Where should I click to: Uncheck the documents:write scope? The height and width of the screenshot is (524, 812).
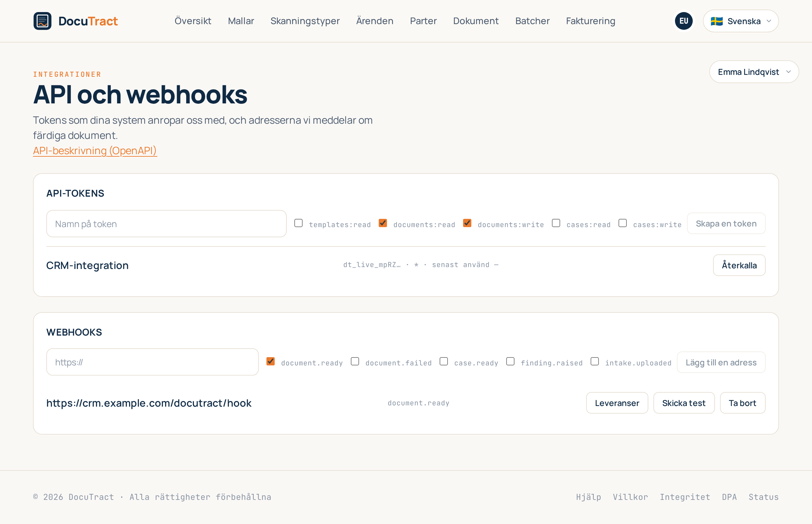(467, 223)
